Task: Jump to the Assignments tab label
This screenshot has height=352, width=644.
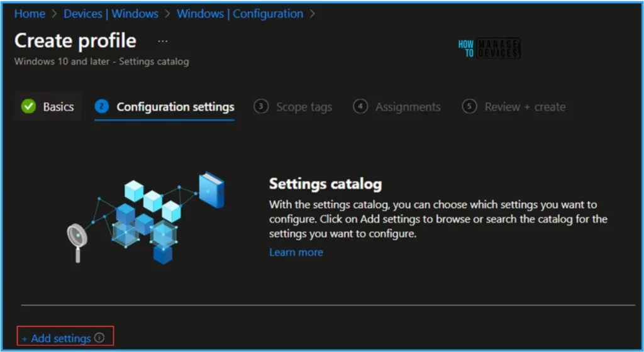Action: (408, 107)
